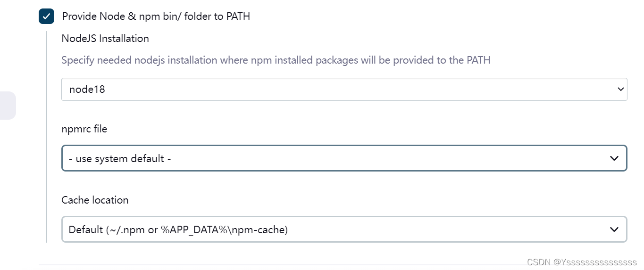Click the "Specify needed nodejs installation" help text

276,60
